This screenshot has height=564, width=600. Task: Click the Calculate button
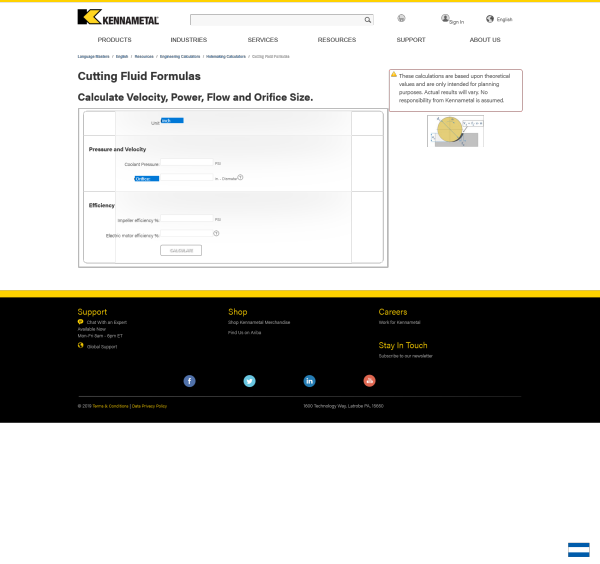[181, 250]
